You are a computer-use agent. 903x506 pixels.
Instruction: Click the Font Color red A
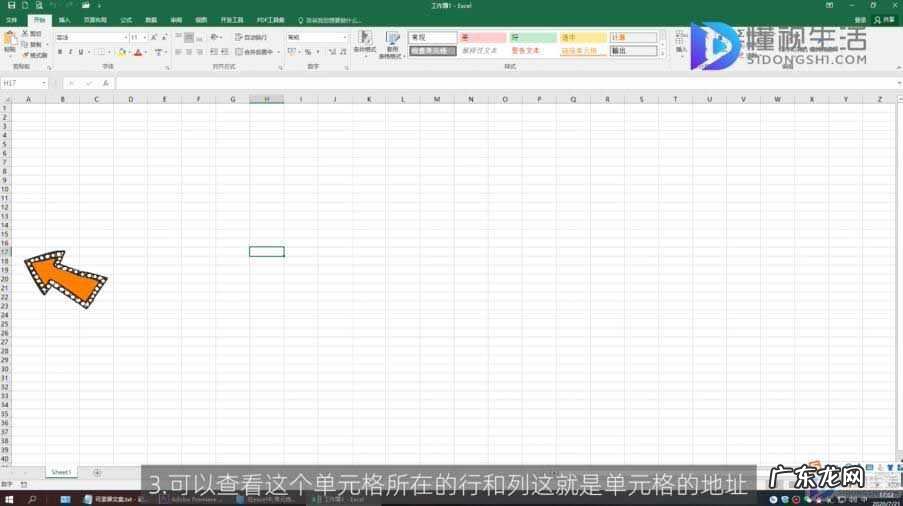click(138, 52)
